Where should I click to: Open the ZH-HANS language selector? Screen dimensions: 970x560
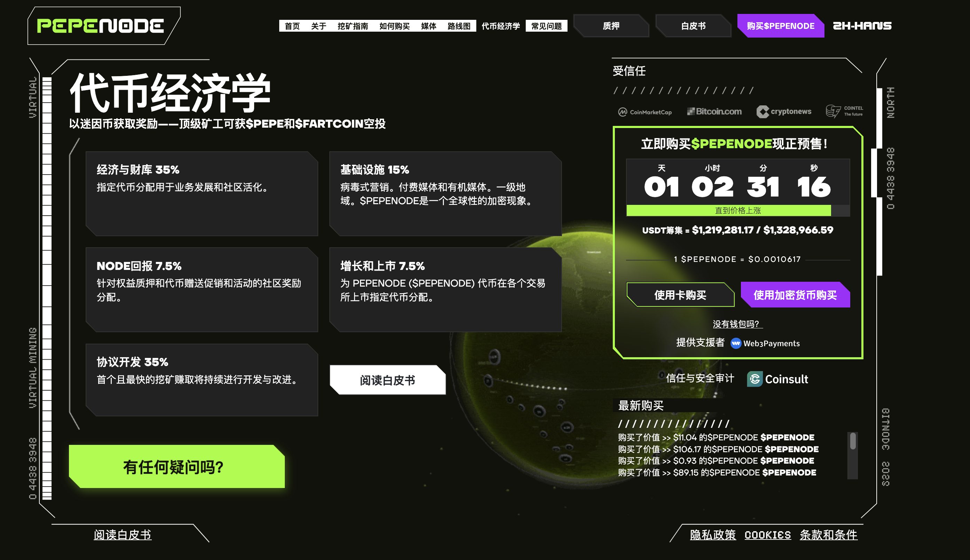862,26
